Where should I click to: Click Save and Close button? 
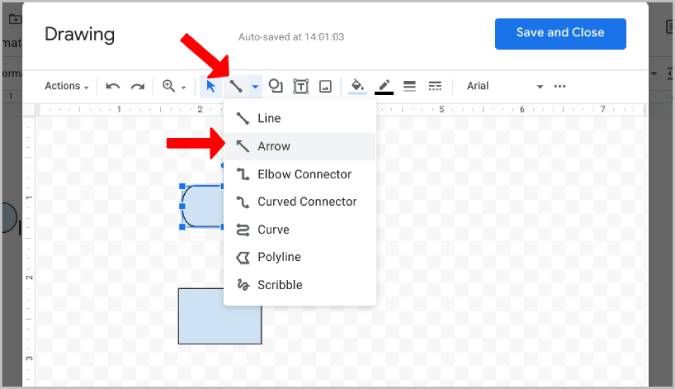(x=560, y=34)
